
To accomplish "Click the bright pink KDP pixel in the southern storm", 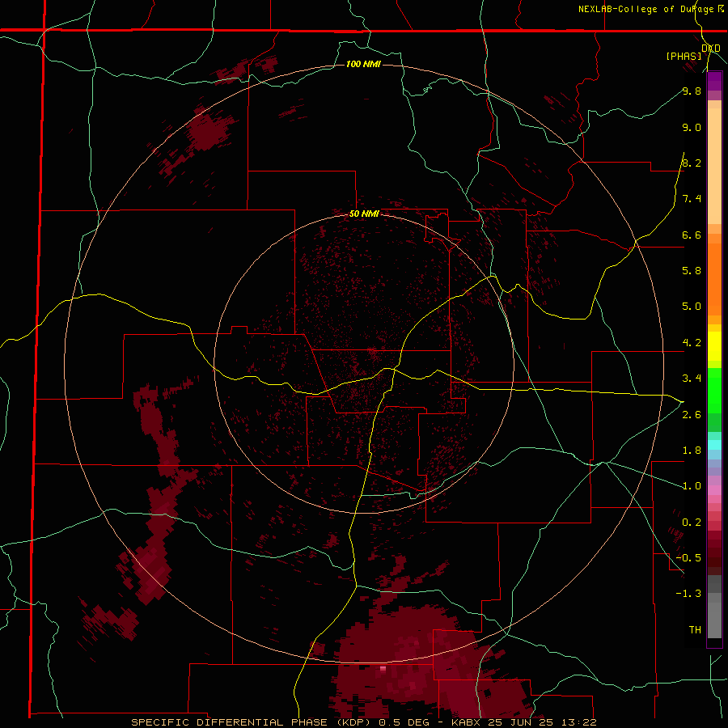I will [x=383, y=669].
